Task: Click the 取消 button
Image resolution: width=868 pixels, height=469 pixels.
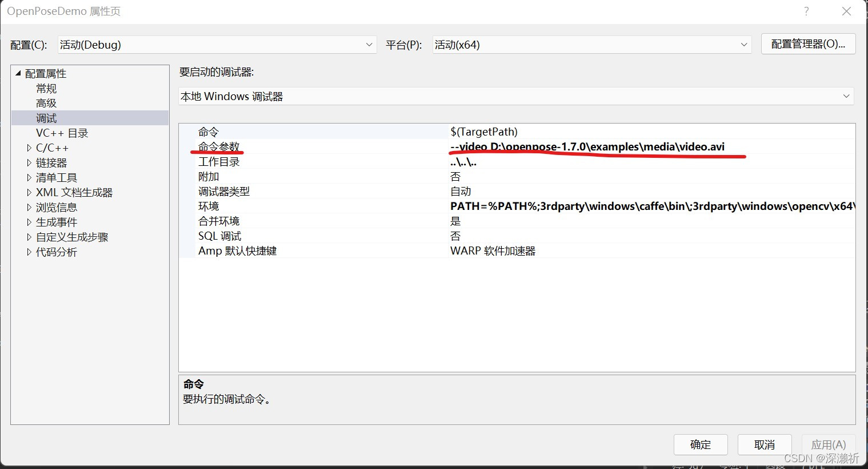Action: 764,444
